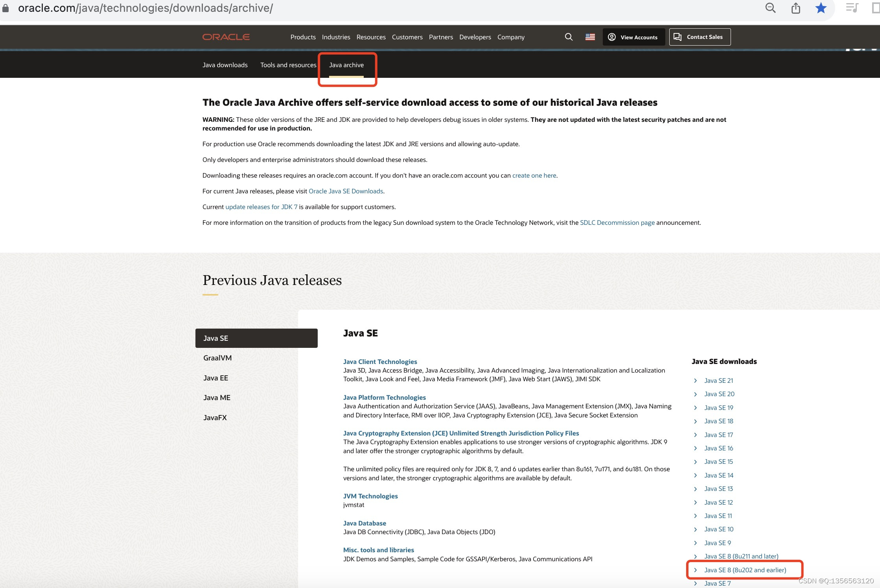This screenshot has width=880, height=588.
Task: Click the Oracle logo
Action: [x=226, y=37]
